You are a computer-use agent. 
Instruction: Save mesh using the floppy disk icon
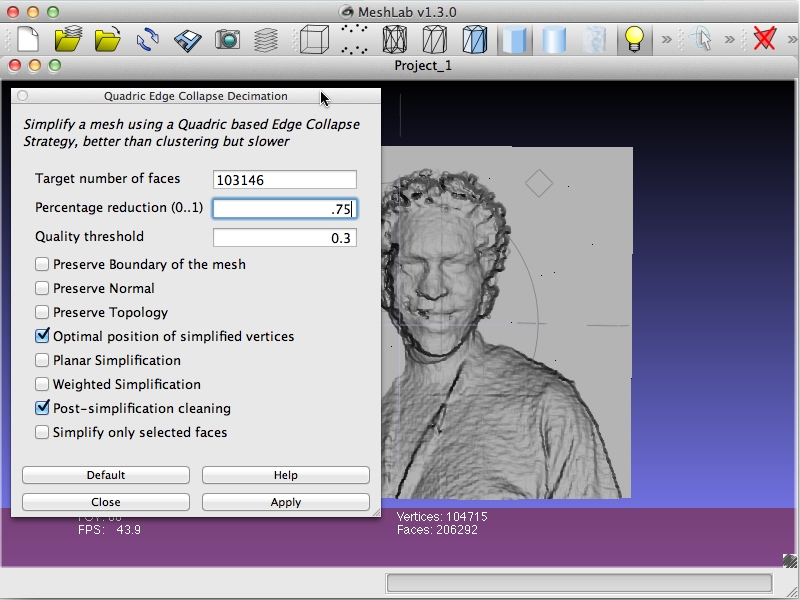tap(187, 40)
